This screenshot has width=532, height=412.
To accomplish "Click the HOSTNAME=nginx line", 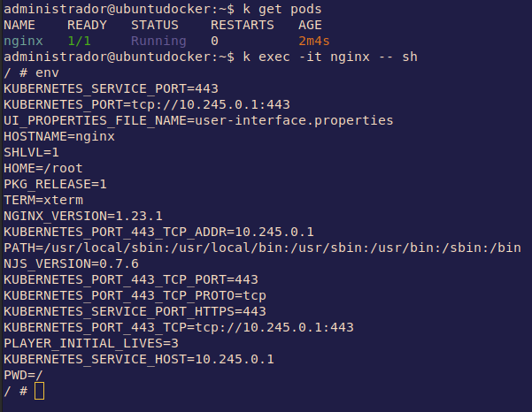I will (x=59, y=136).
